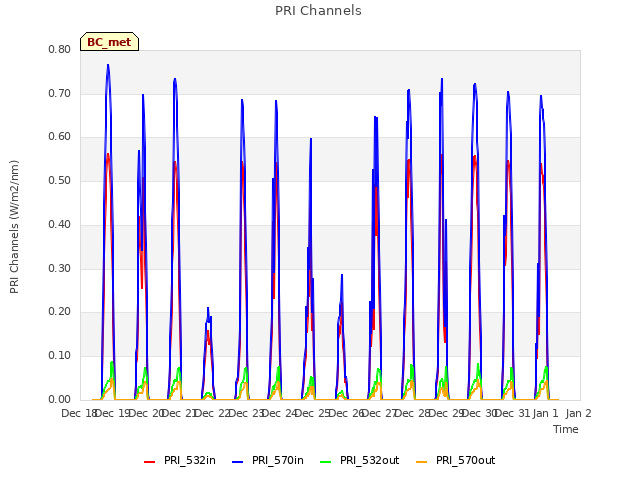
Task: Click the Jan 2 x-axis tick label
Action: (579, 413)
